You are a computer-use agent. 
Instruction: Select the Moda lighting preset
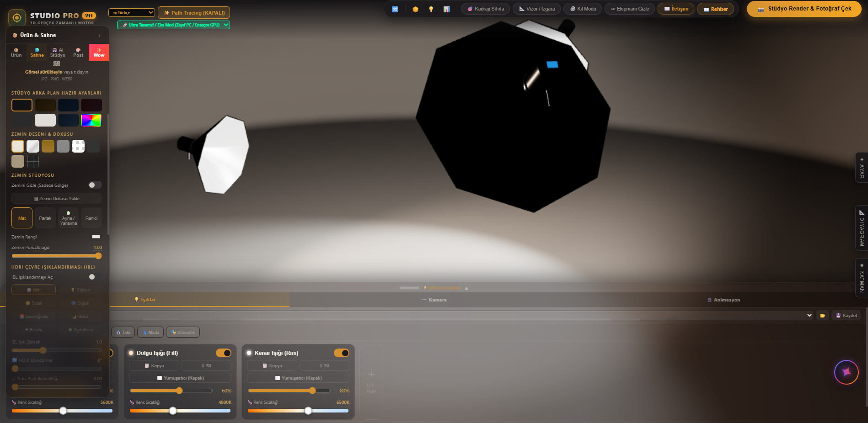point(151,333)
